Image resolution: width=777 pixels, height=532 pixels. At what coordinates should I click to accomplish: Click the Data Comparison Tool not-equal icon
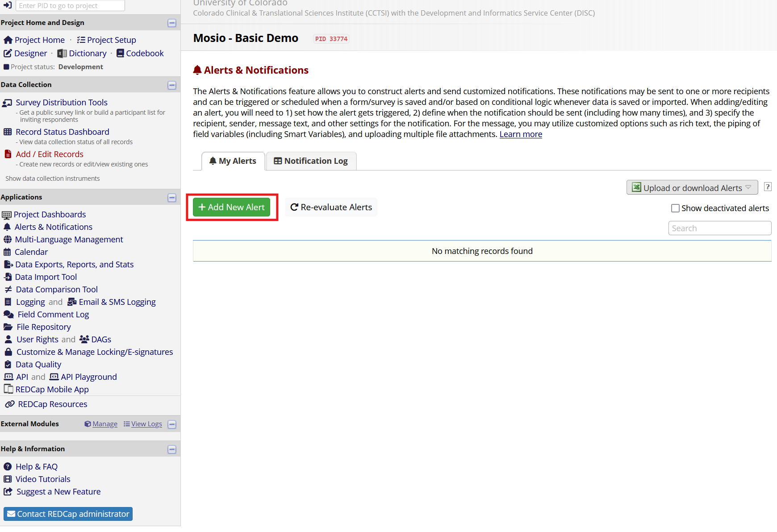8,289
